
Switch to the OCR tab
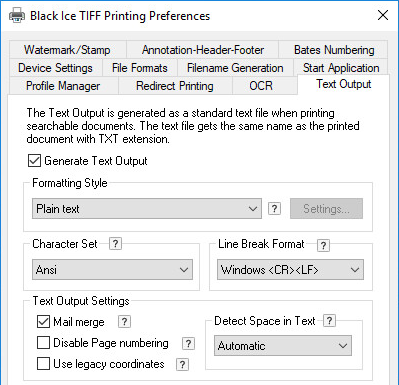[261, 86]
